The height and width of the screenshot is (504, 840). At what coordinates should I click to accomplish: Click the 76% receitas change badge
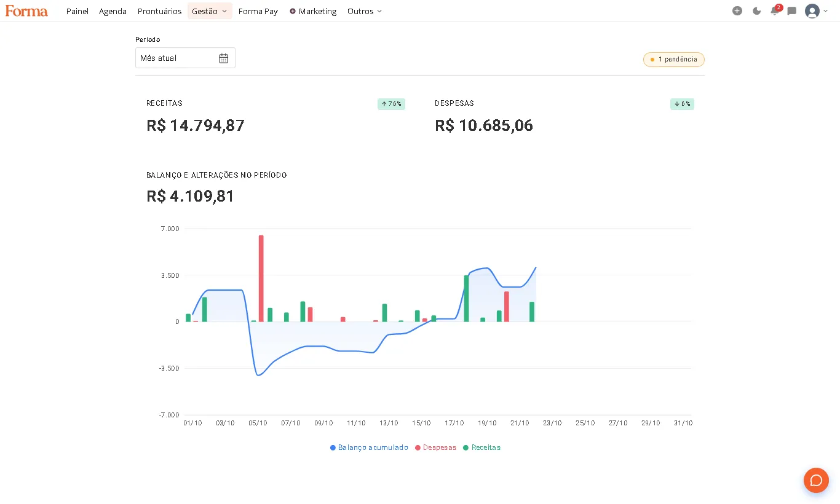(x=391, y=104)
